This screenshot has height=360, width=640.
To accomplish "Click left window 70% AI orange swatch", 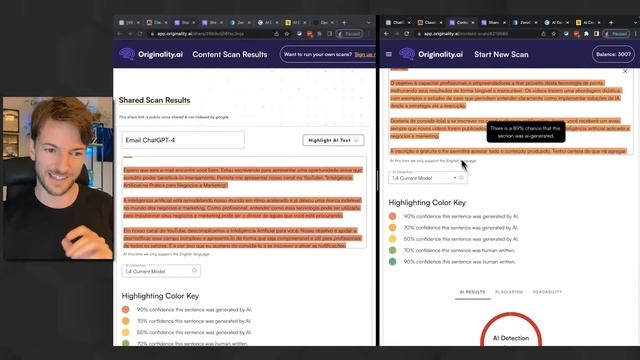I will [x=126, y=321].
